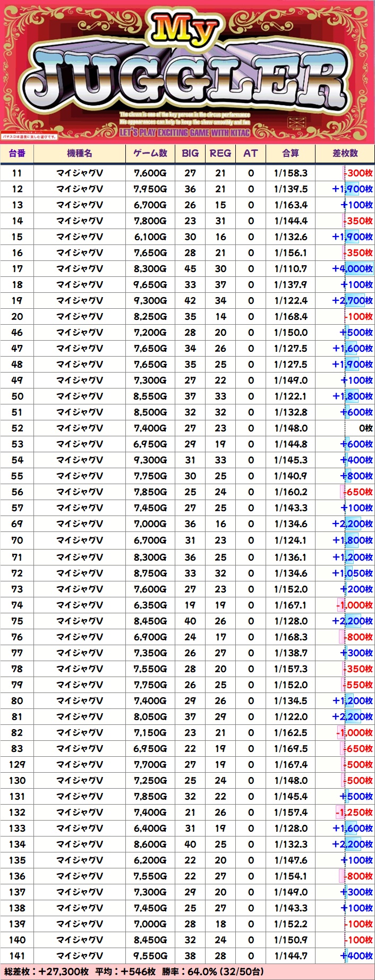Image resolution: width=375 pixels, height=980 pixels.
Task: Click the 1/158.3 value in row 11
Action: tap(291, 173)
